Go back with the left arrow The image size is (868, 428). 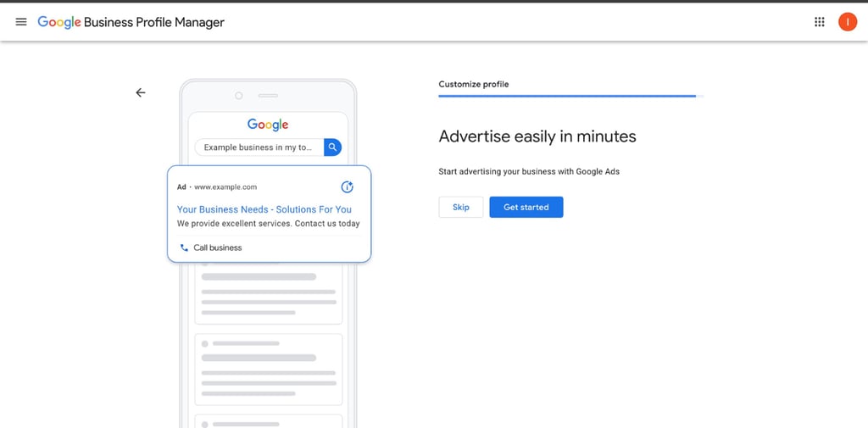pos(141,92)
